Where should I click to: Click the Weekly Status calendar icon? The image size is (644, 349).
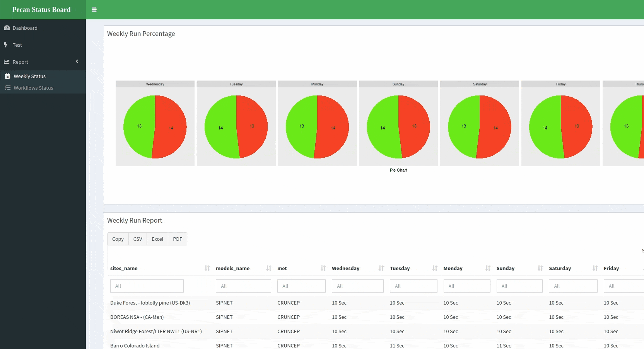[7, 76]
